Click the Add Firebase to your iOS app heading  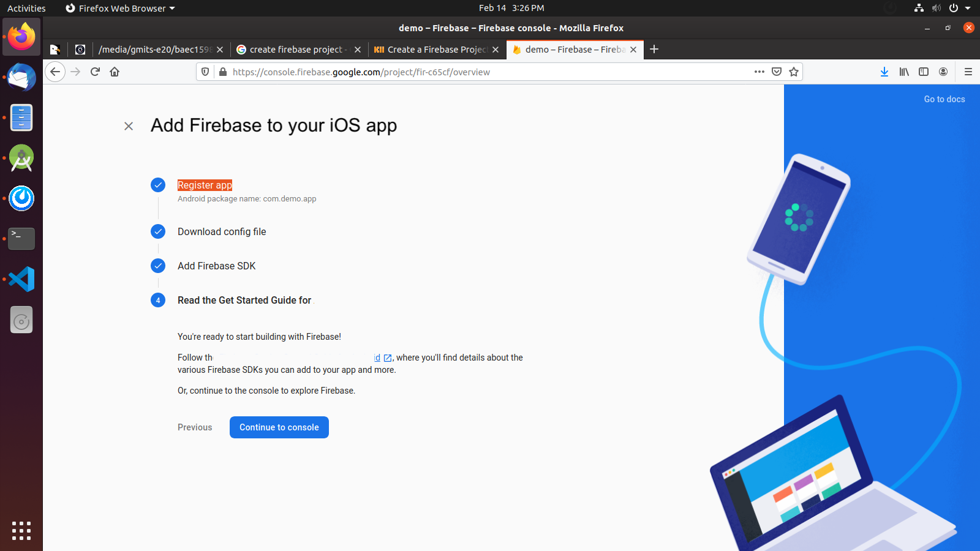click(x=274, y=126)
